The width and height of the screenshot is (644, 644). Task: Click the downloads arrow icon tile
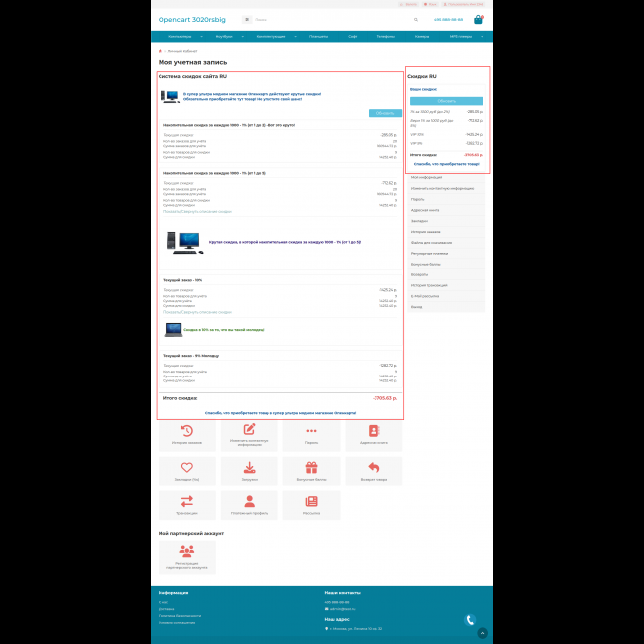[249, 468]
